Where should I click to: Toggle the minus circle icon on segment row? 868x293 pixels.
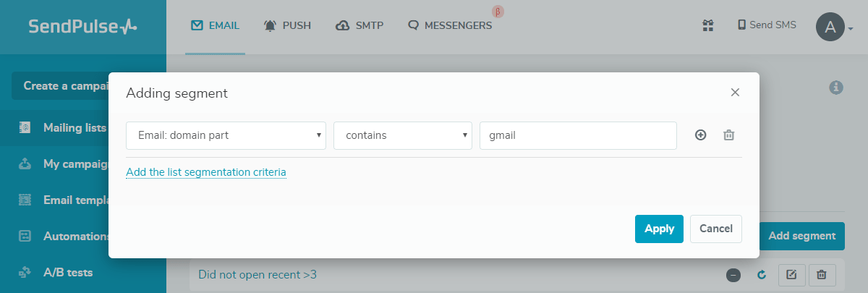[x=733, y=275]
